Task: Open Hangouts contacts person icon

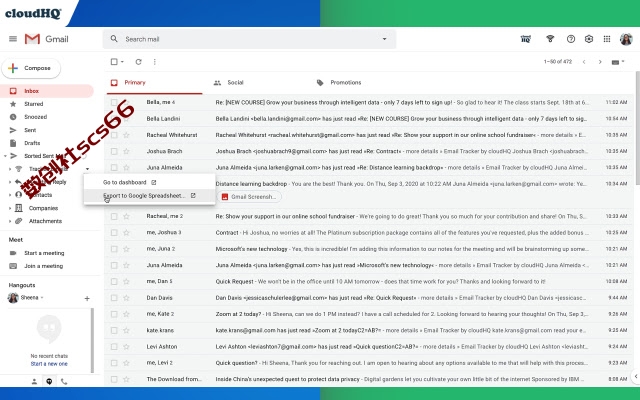Action: tap(34, 381)
